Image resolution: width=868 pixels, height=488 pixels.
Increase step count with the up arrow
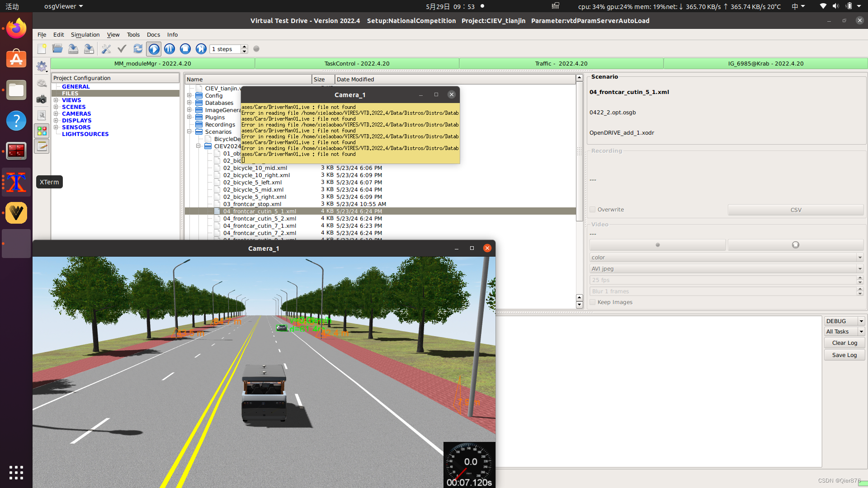245,47
